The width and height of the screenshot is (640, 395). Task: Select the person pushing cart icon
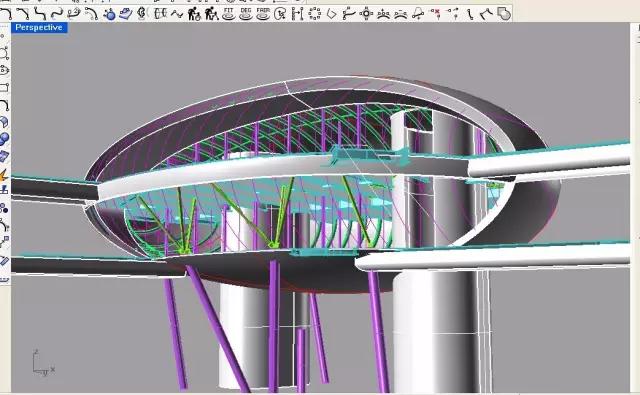pyautogui.click(x=194, y=14)
